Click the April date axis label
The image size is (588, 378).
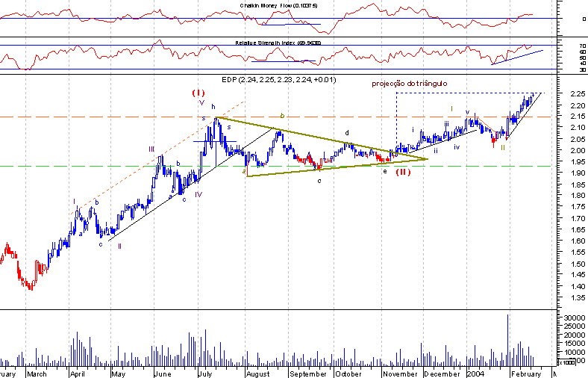[x=78, y=374]
